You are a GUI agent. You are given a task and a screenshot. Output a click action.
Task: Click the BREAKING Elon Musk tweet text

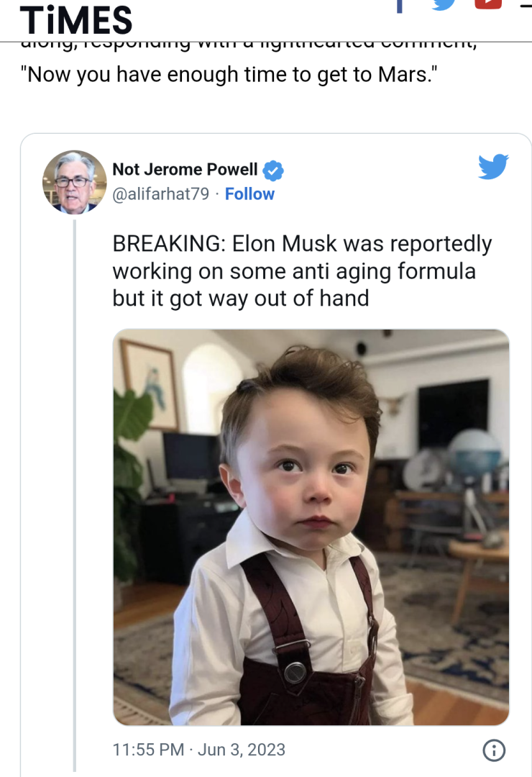(x=302, y=271)
